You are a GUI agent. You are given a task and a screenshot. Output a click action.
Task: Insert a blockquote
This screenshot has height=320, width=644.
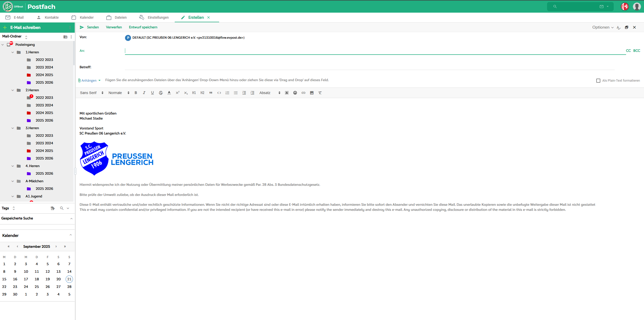pos(211,93)
